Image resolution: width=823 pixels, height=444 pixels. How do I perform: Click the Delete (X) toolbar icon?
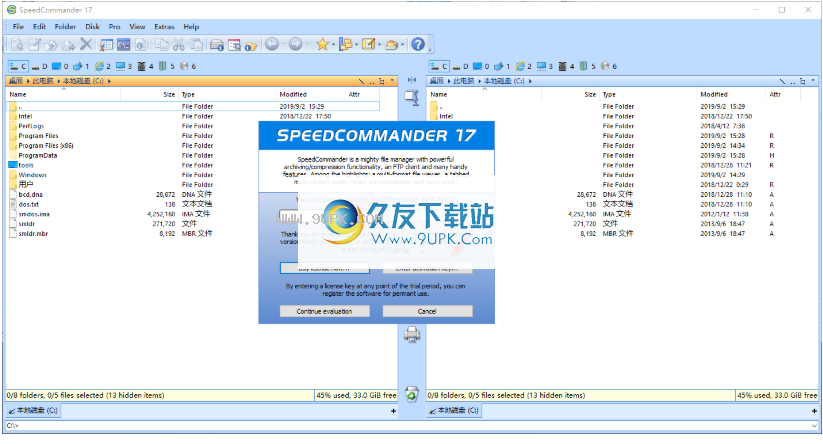coord(86,45)
